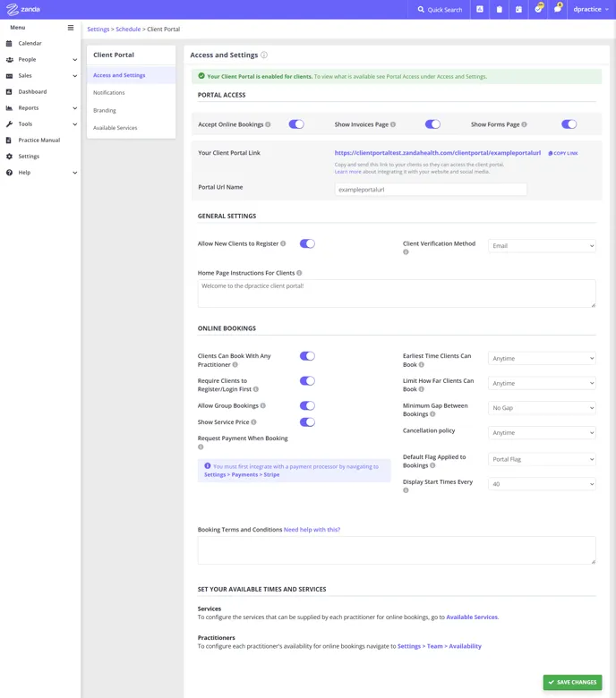Viewport: 616px width, 698px height.
Task: Toggle Accept Online Bookings switch
Action: (x=296, y=124)
